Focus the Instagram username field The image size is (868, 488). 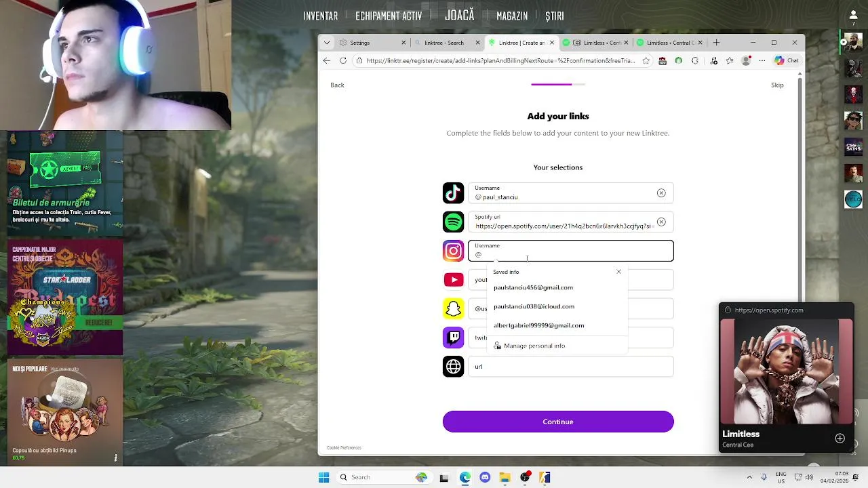(571, 251)
